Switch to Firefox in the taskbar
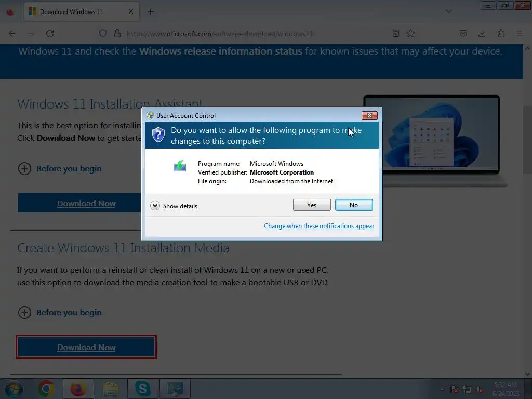Viewport: 532px width, 399px height. point(78,389)
